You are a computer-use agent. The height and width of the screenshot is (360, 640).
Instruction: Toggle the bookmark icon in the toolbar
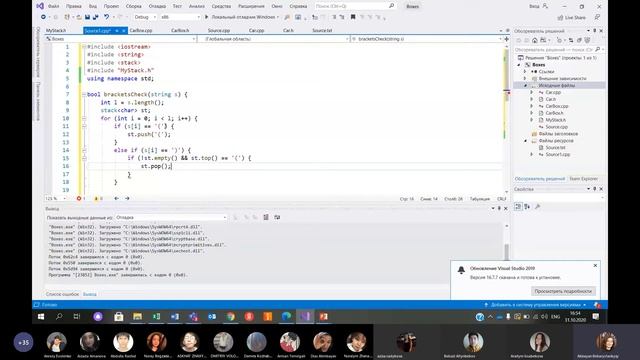[353, 17]
